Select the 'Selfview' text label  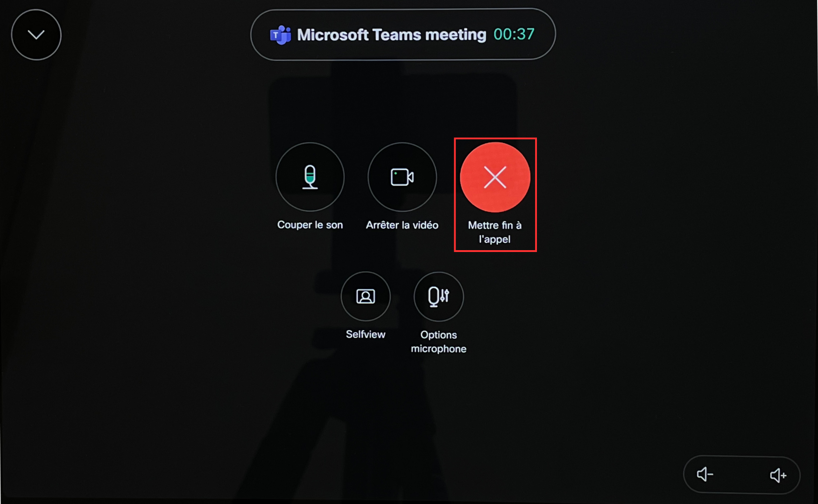coord(366,334)
